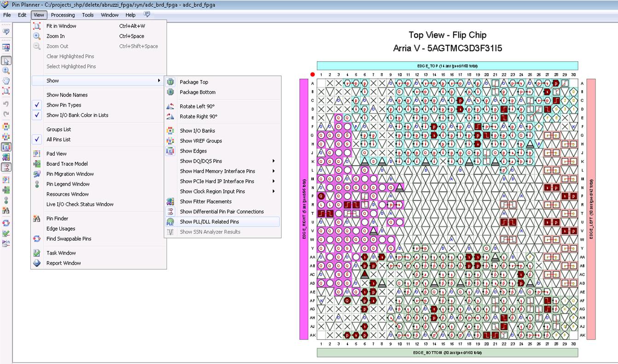Toggle differential pin pair button in left toolbar
The image size is (618, 364).
(x=6, y=167)
